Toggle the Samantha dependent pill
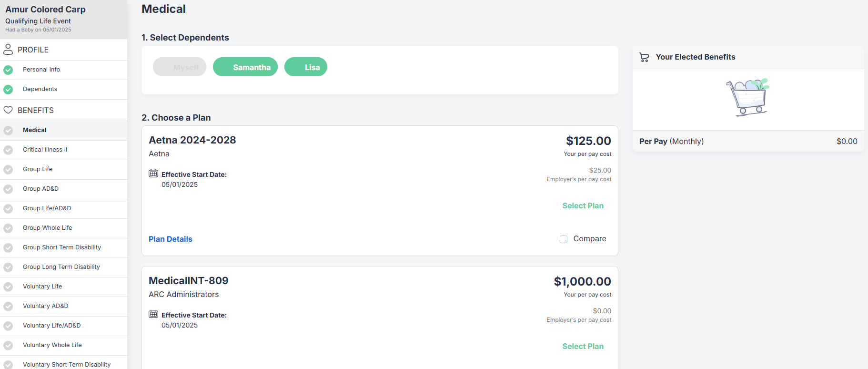The height and width of the screenshot is (369, 868). click(245, 67)
